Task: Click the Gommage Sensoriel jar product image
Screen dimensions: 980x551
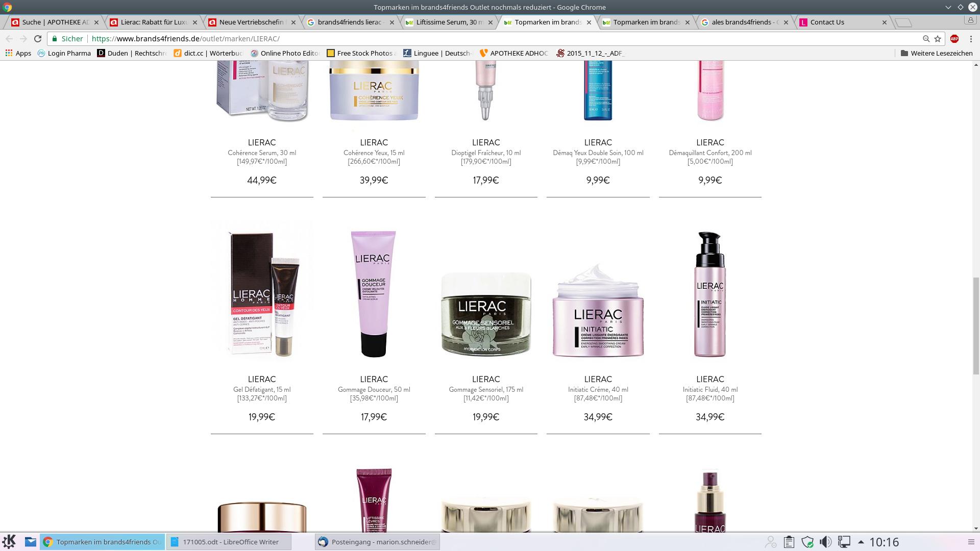Action: coord(486,314)
